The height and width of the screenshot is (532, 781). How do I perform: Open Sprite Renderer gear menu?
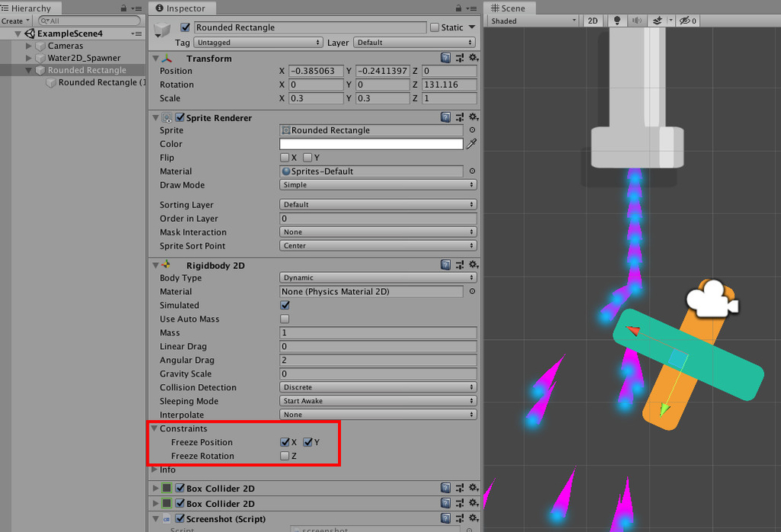click(473, 117)
